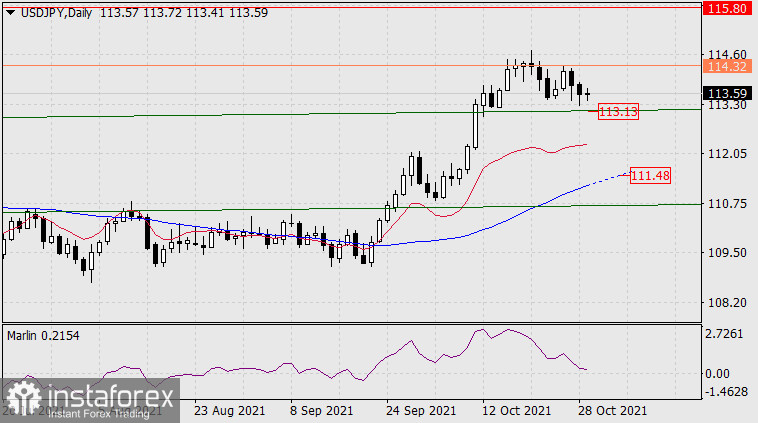Open the Marlin 0.2154 indicator label
This screenshot has width=758, height=423.
[42, 336]
